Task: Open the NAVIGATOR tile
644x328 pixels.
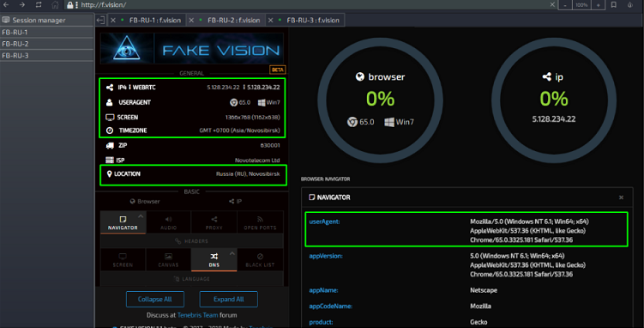Action: click(x=123, y=222)
